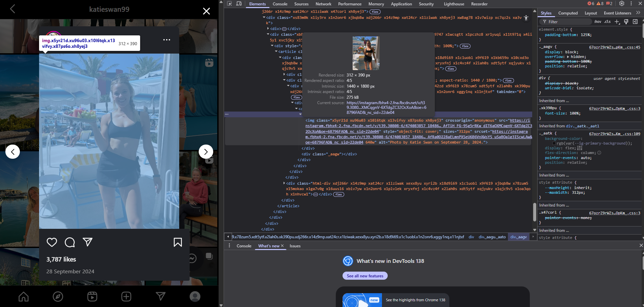Viewport: 644px width, 307px height.
Task: Expand the overflow property value triangle
Action: pos(568,57)
